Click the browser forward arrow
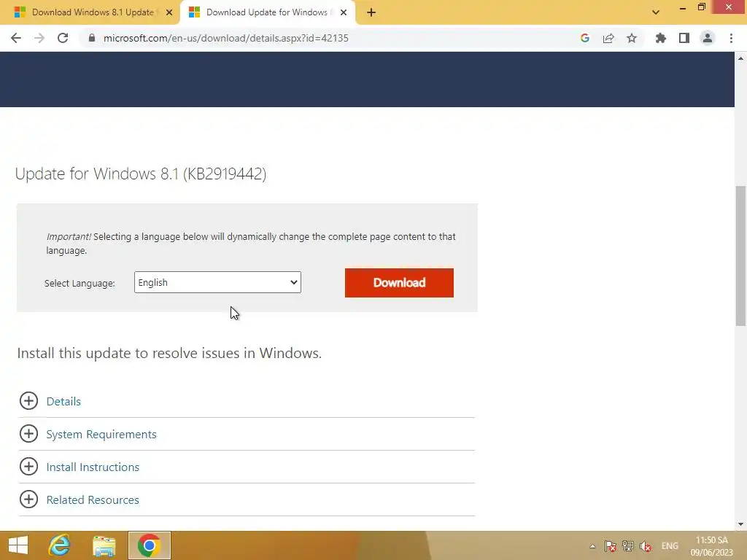This screenshot has height=560, width=747. click(x=39, y=38)
